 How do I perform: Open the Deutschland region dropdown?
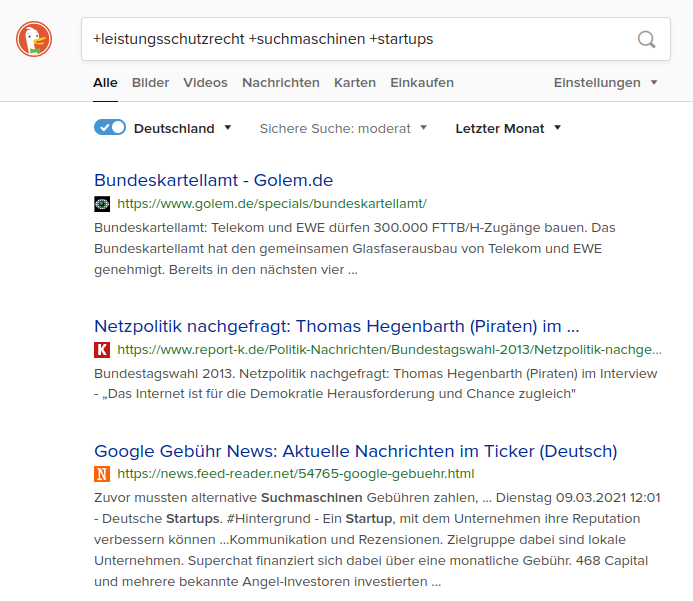[x=183, y=128]
